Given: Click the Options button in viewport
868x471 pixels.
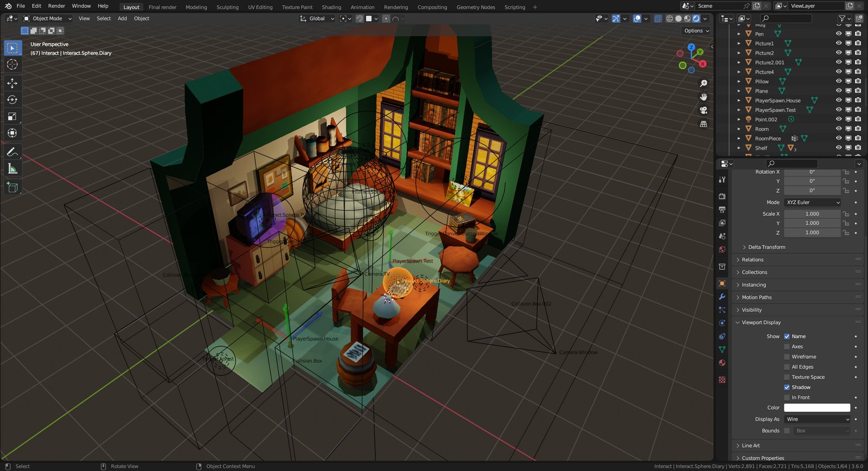Looking at the screenshot, I should tap(696, 31).
